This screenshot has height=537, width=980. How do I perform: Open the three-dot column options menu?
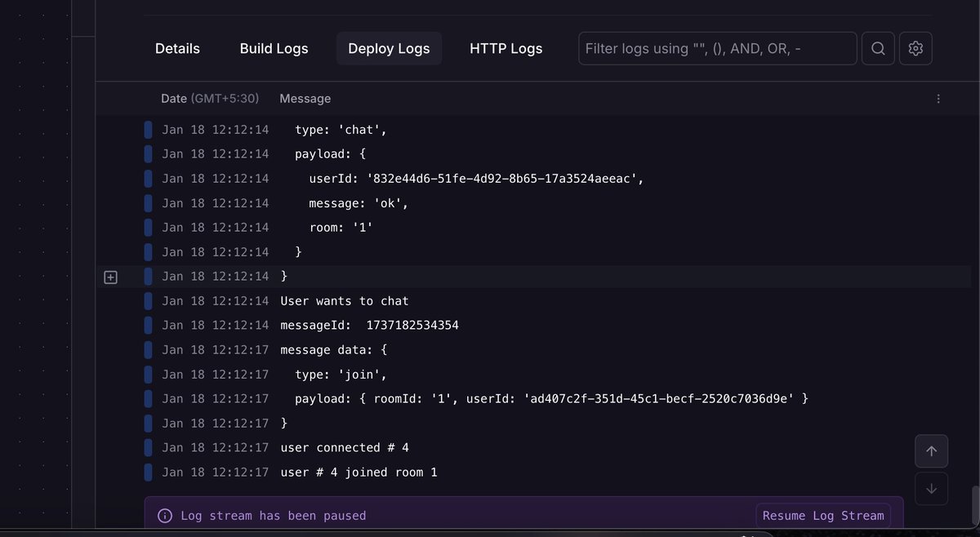[x=938, y=99]
